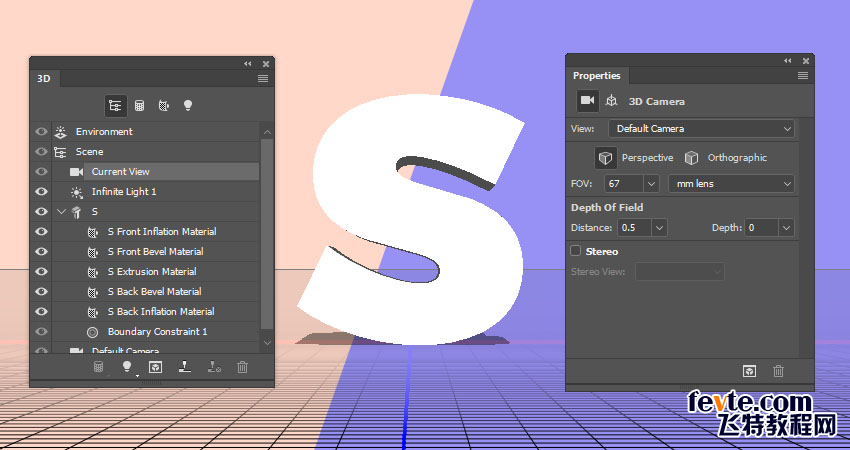The image size is (850, 450).
Task: Collapse the 3D panel to icons
Action: [248, 64]
